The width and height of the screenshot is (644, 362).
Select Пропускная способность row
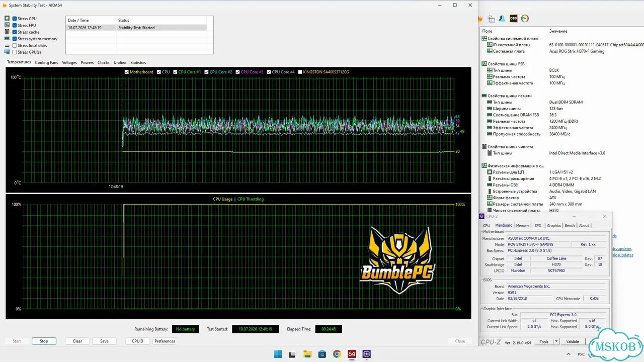click(562, 134)
